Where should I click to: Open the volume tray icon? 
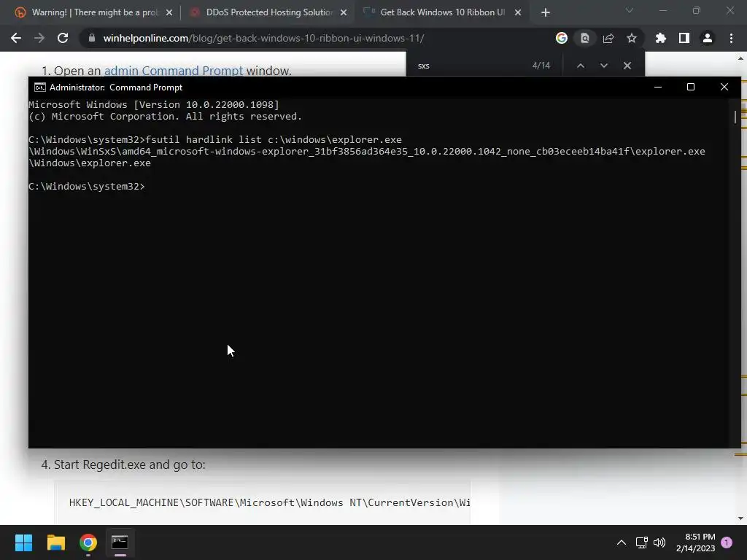pos(659,542)
